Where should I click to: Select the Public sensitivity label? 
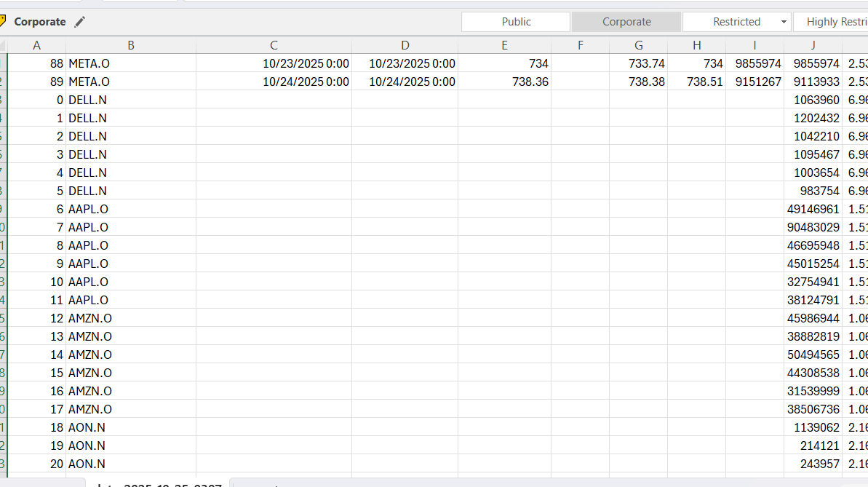coord(516,22)
